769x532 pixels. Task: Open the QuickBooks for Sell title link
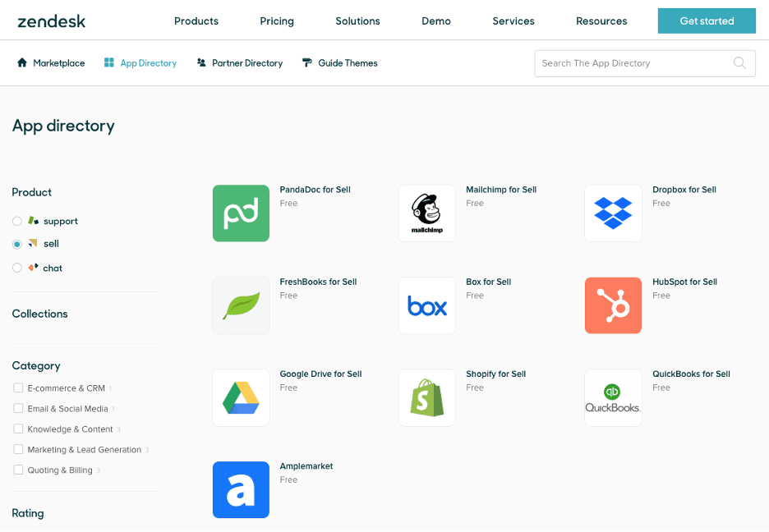[691, 374]
